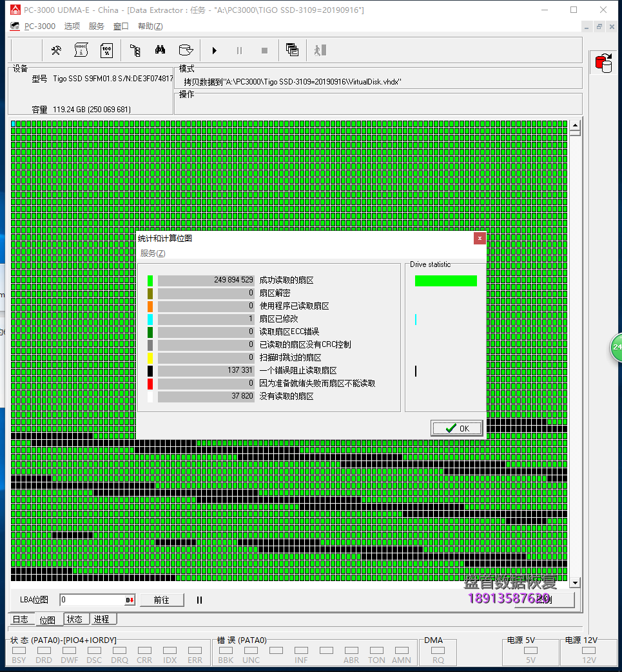Click the 前往 go-to button
The image size is (622, 672).
click(162, 600)
